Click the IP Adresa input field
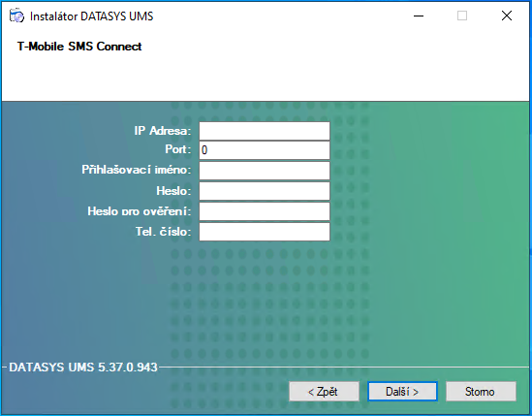Image resolution: width=532 pixels, height=416 pixels. pyautogui.click(x=265, y=131)
